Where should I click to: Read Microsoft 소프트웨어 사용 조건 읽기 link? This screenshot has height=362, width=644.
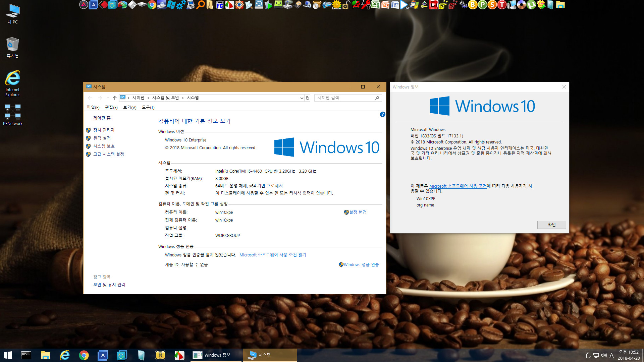[x=273, y=255]
